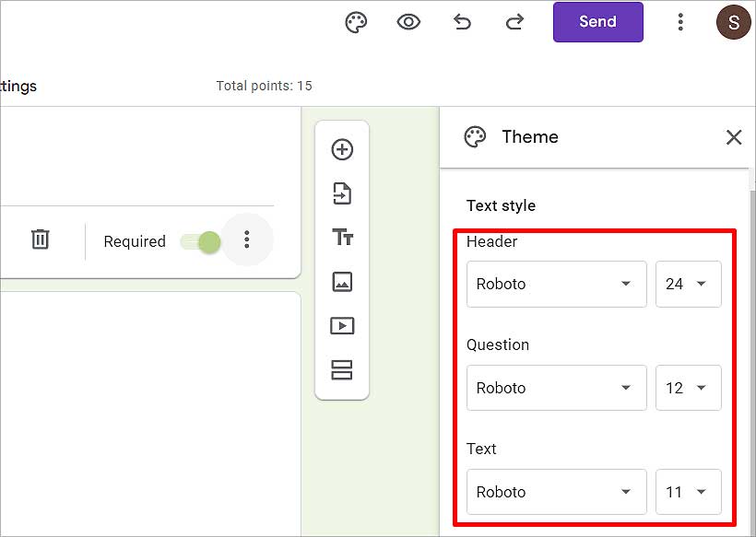Viewport: 756px width, 537px height.
Task: Toggle the Required switch off
Action: click(x=200, y=241)
